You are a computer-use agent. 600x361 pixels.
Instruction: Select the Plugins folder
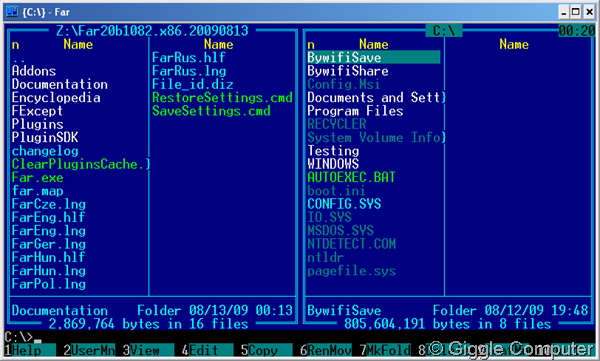[x=38, y=124]
